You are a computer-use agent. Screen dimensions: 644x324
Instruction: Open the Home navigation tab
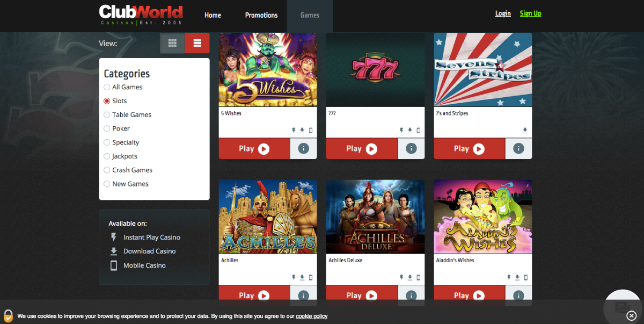(x=213, y=15)
